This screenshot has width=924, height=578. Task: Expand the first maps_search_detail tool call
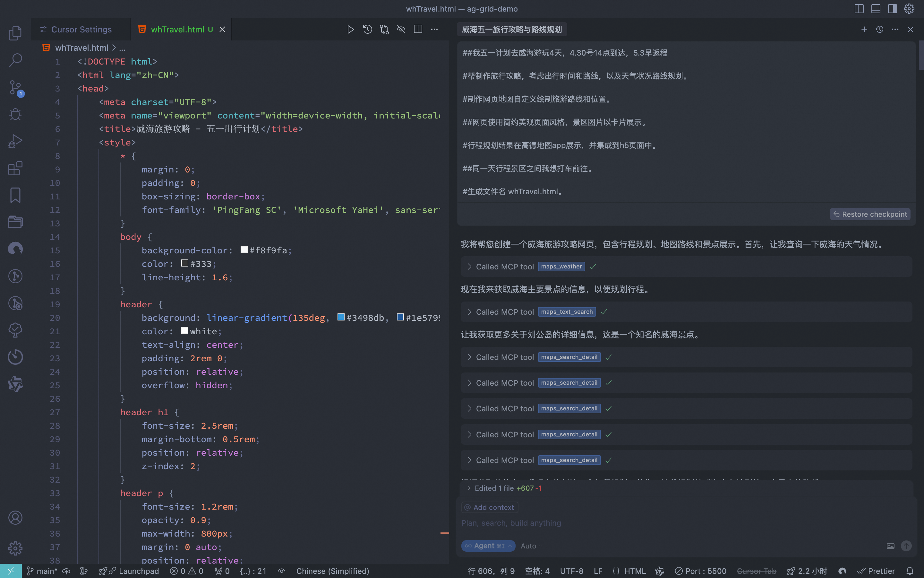click(x=686, y=357)
